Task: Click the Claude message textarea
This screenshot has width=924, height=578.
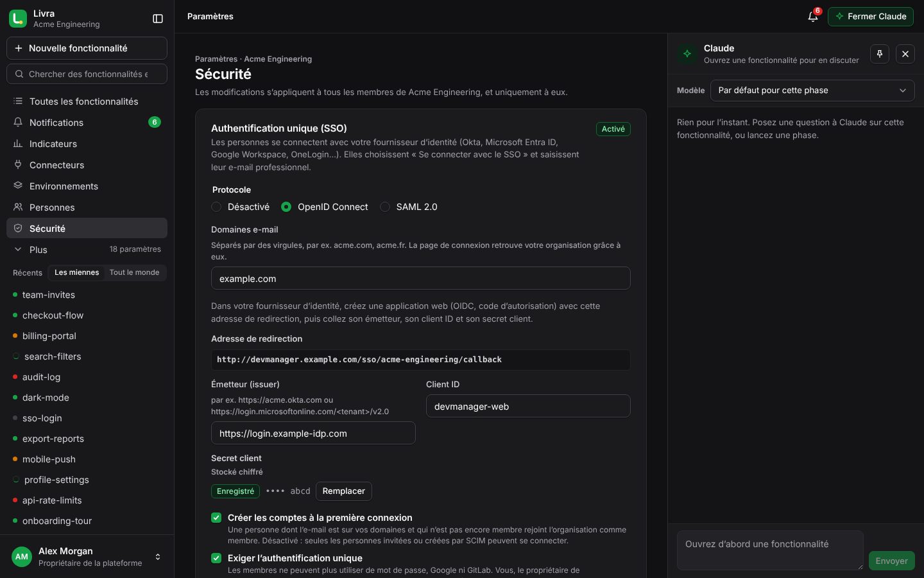Action: (x=770, y=550)
